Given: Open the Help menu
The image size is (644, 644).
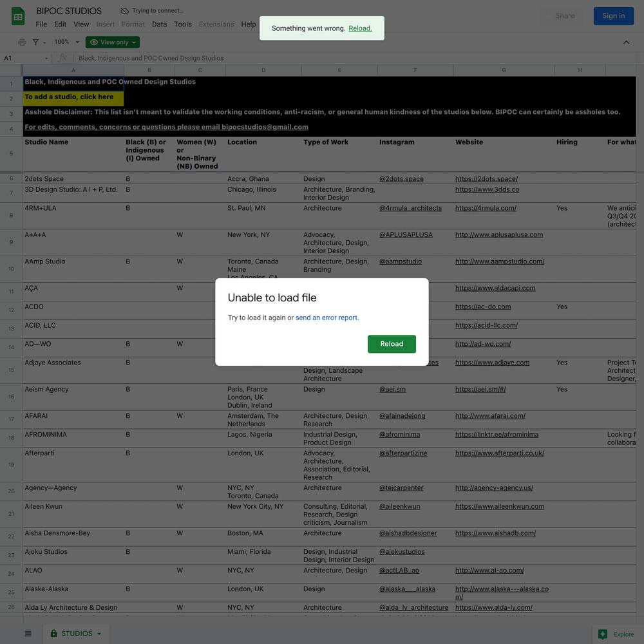Looking at the screenshot, I should (248, 24).
